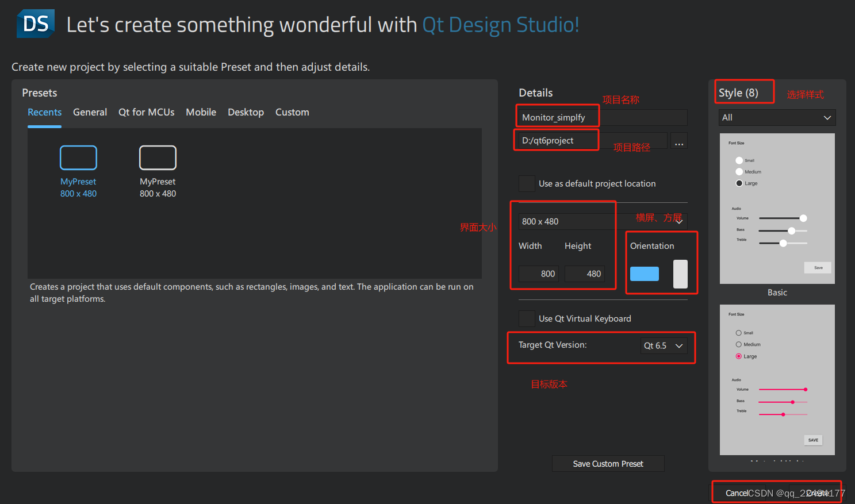The width and height of the screenshot is (855, 504).
Task: Click the Details heading
Action: click(536, 93)
